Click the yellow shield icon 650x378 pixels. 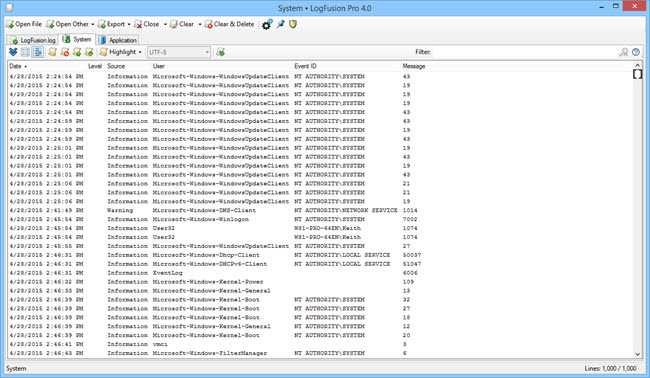tap(293, 24)
